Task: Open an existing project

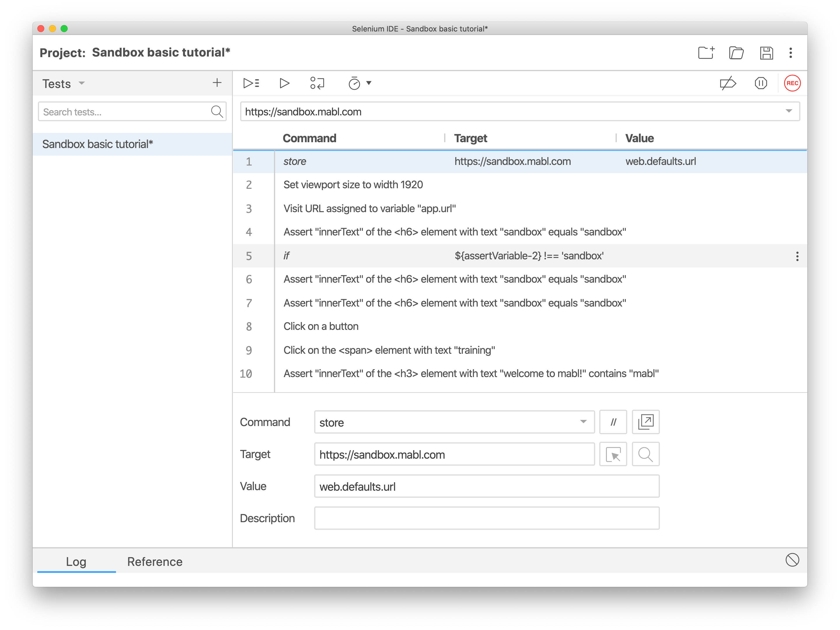Action: coord(737,53)
